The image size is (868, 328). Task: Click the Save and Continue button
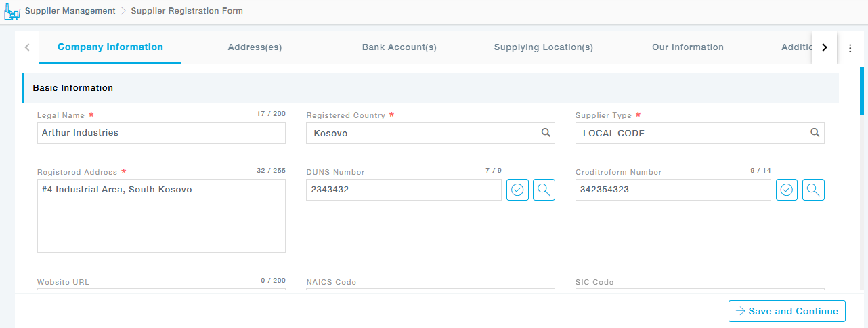pos(787,311)
